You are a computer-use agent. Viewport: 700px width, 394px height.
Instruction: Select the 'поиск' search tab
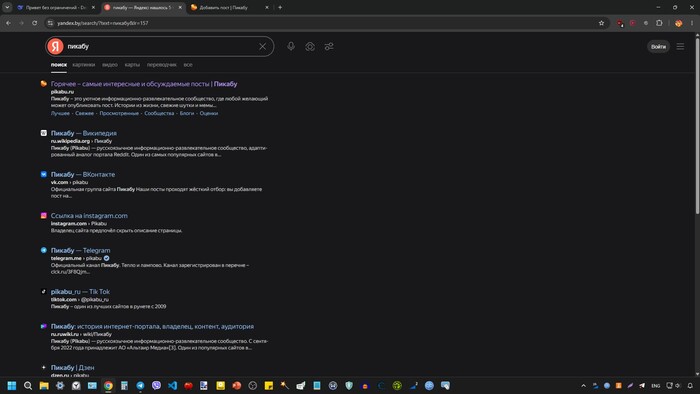point(58,65)
